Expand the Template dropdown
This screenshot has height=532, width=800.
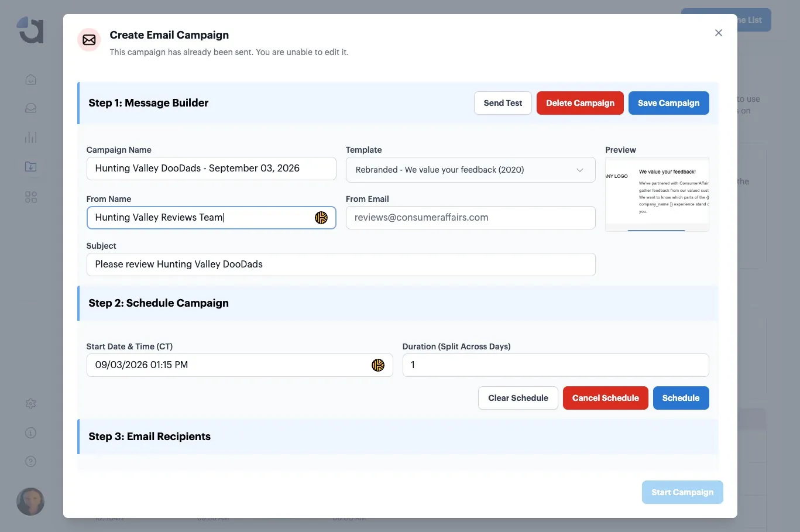click(471, 170)
